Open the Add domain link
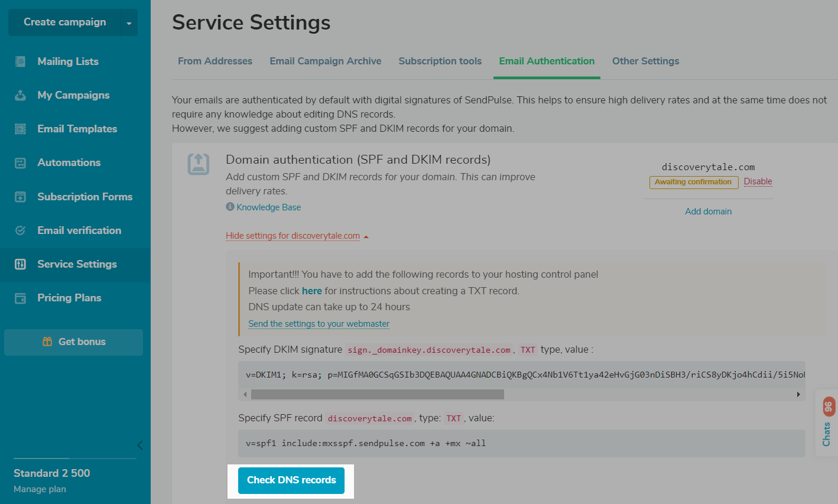Image resolution: width=838 pixels, height=504 pixels. click(x=708, y=212)
